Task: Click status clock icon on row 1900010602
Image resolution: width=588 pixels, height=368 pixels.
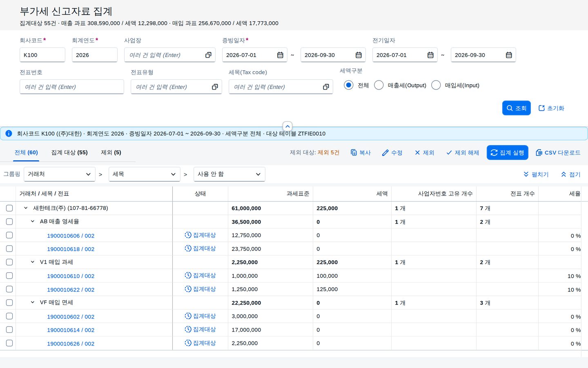Action: click(188, 316)
